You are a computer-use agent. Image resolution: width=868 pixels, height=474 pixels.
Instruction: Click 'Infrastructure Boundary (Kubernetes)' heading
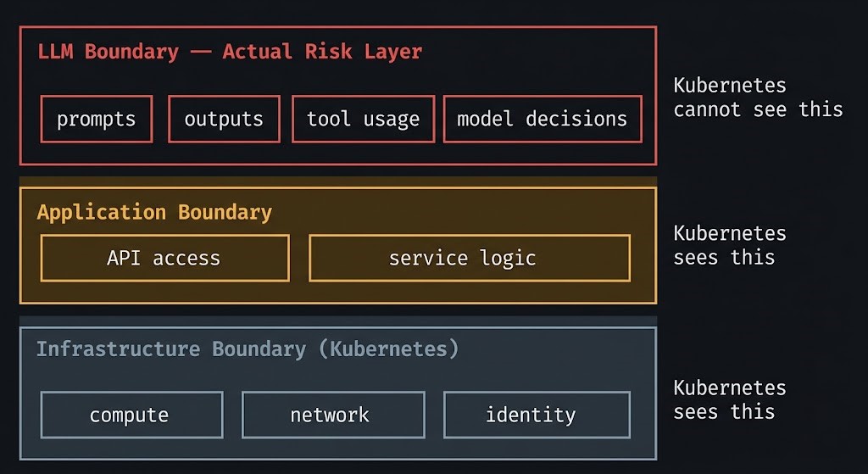click(x=248, y=349)
